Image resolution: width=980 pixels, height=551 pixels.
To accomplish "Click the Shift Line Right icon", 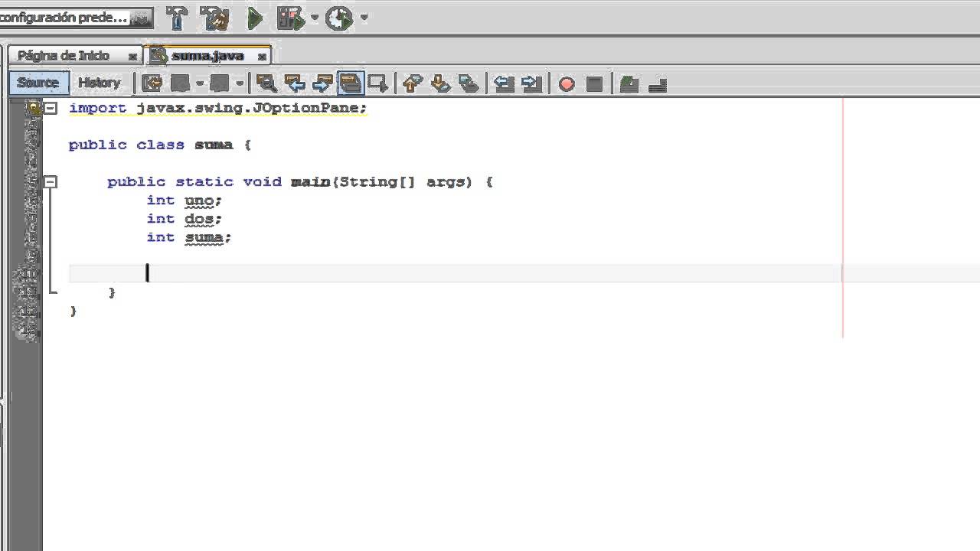I will [531, 83].
